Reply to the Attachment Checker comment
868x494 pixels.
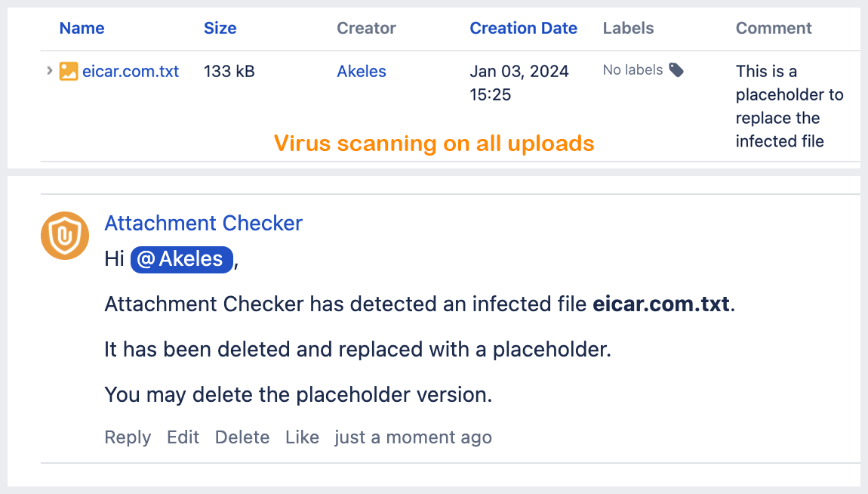(x=128, y=437)
